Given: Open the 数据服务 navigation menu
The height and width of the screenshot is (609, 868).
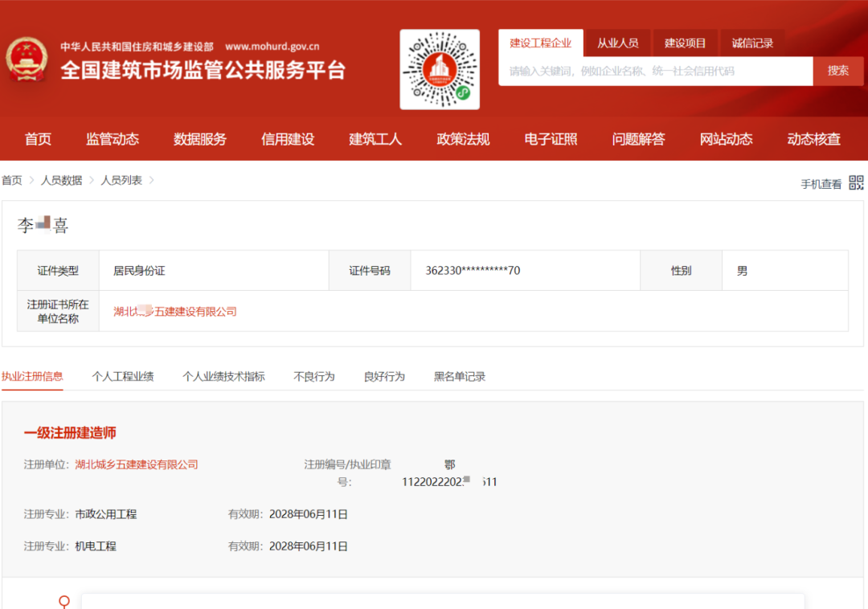Looking at the screenshot, I should tap(200, 139).
